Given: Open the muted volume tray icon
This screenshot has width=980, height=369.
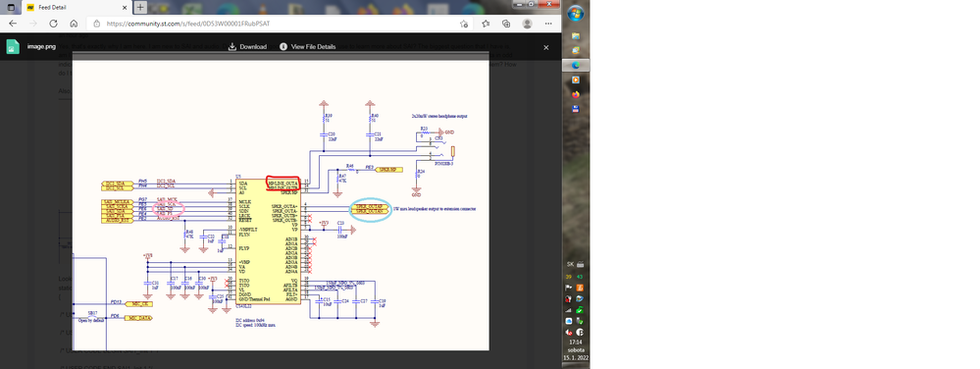Looking at the screenshot, I should 569,333.
